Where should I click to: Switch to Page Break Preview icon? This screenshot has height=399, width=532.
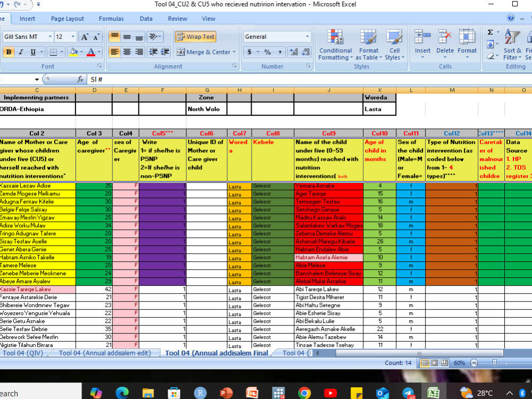(x=444, y=363)
